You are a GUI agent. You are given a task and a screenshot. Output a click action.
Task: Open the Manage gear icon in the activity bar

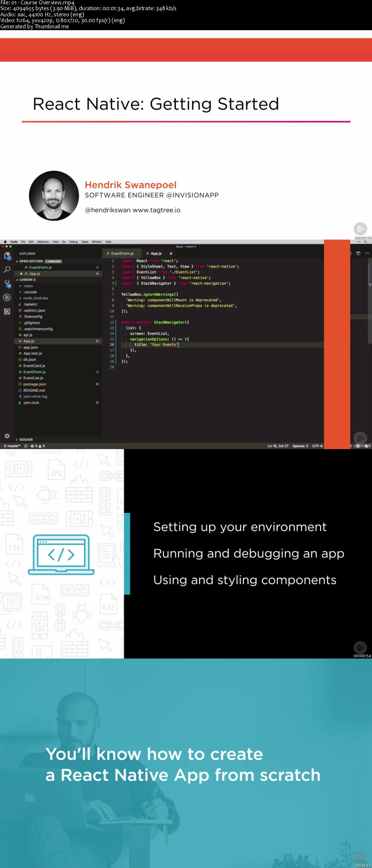(x=7, y=436)
